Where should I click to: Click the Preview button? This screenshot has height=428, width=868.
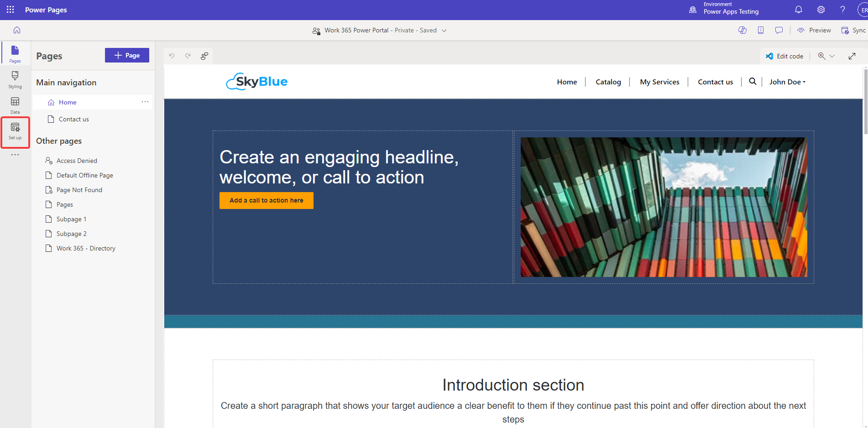click(x=814, y=30)
